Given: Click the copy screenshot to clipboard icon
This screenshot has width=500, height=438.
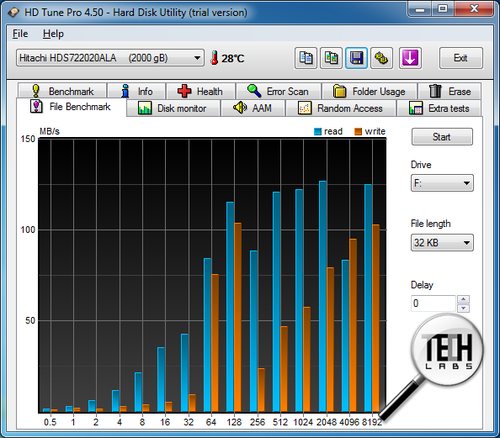Looking at the screenshot, I should [331, 58].
